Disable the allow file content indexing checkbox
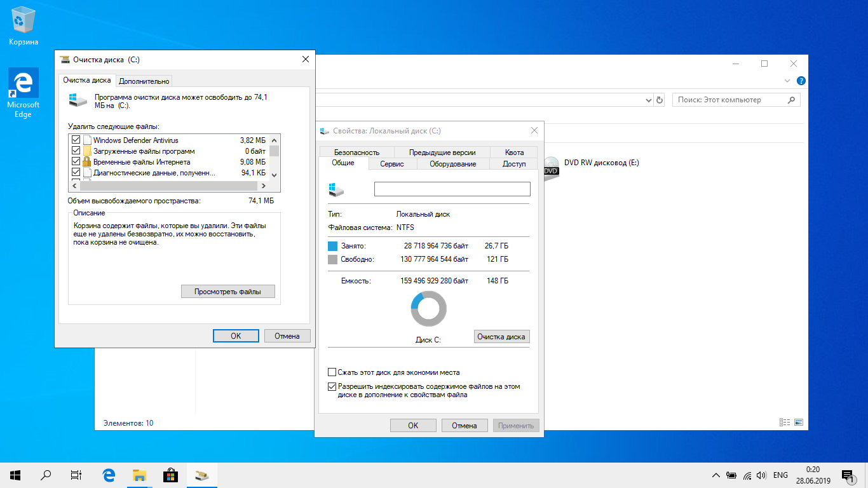Screen dimensions: 868x488 pyautogui.click(x=332, y=386)
